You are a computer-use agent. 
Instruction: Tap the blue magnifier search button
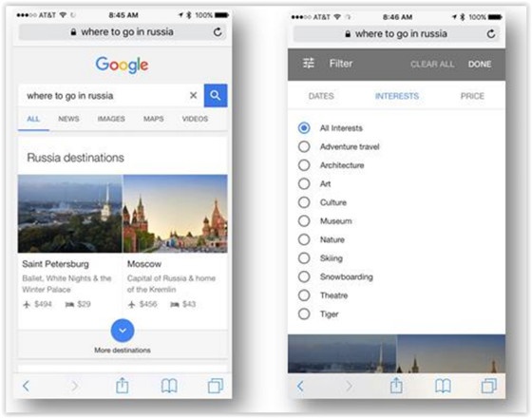[216, 95]
